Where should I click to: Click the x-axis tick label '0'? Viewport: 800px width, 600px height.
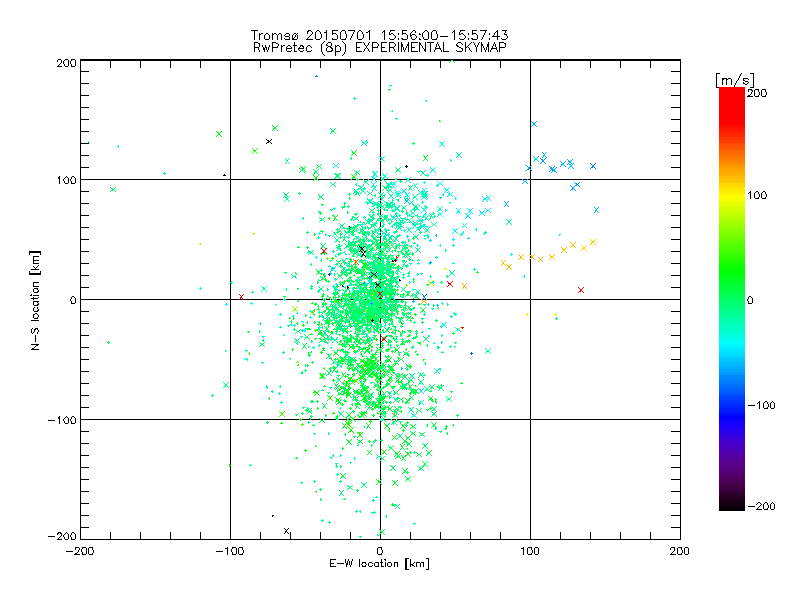click(380, 551)
